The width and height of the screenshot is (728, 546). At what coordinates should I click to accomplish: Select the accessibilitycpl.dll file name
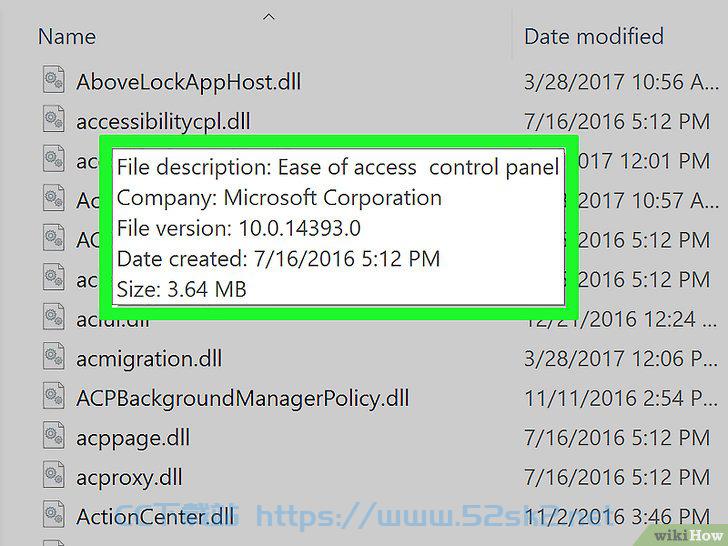click(x=163, y=122)
